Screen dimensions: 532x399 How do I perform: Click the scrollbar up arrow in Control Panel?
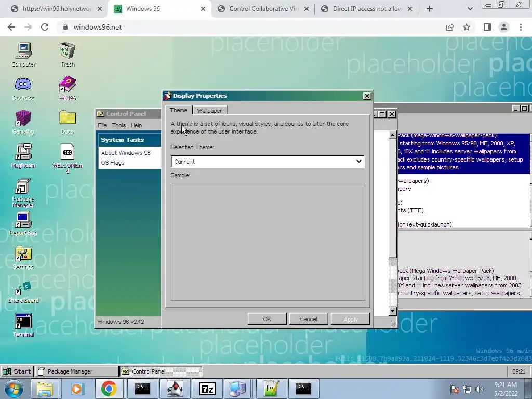[x=393, y=135]
